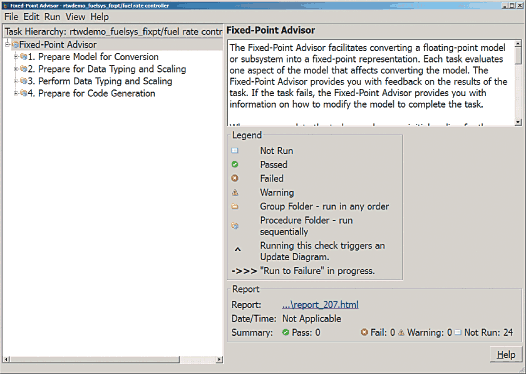Select 3. Perform Data Typing and Scaling
Screen dimensions: 526x374
(x=100, y=81)
